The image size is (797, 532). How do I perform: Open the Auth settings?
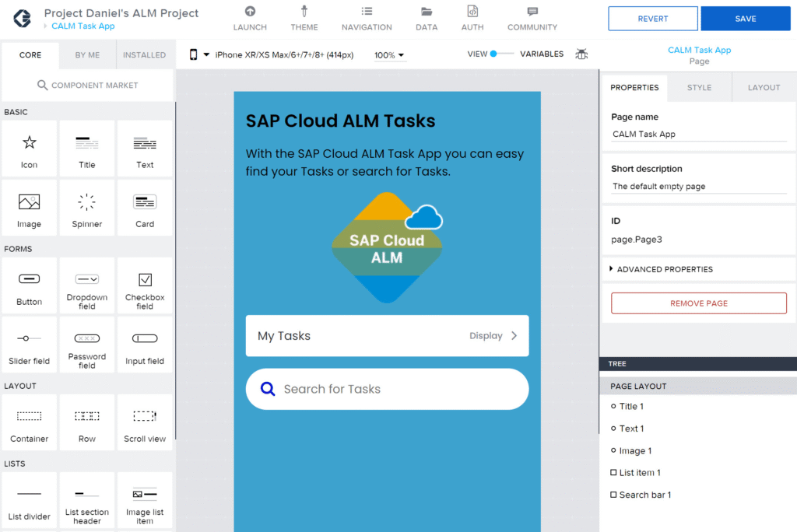[x=472, y=19]
